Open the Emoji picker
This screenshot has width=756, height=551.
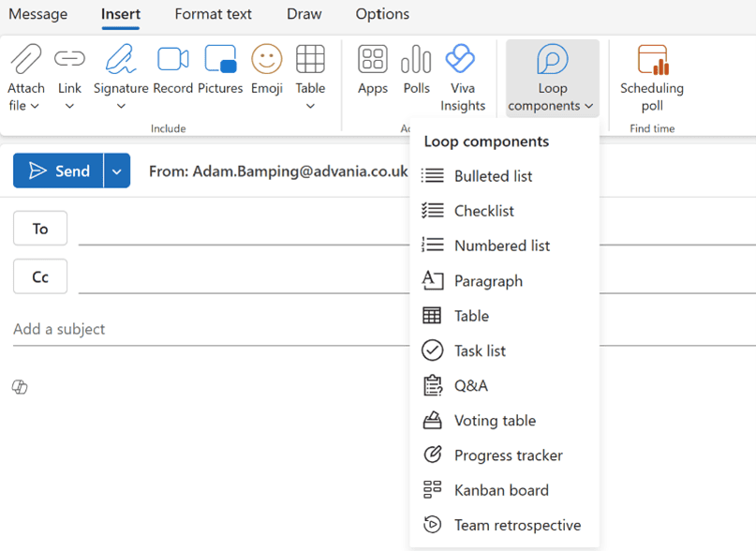[x=267, y=59]
